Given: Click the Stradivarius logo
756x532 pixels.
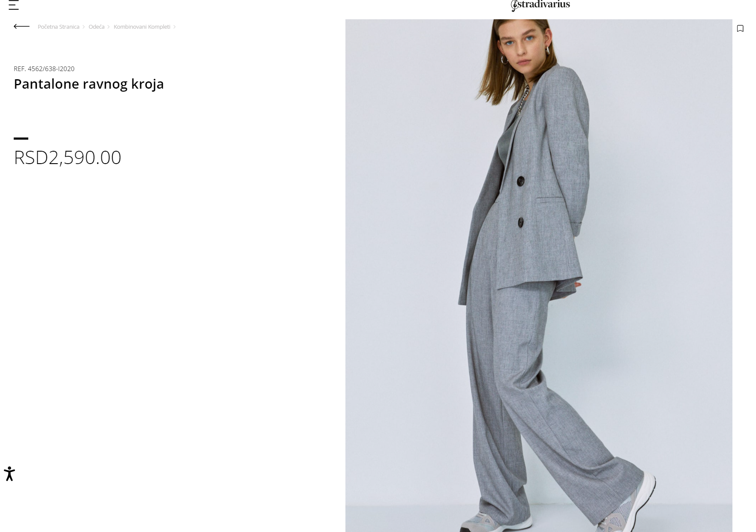Looking at the screenshot, I should [x=540, y=5].
